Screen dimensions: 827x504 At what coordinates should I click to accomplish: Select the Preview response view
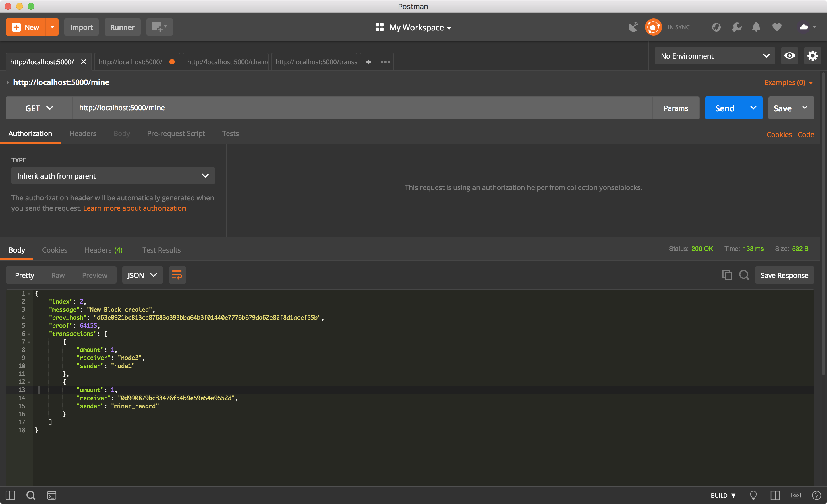click(x=95, y=276)
